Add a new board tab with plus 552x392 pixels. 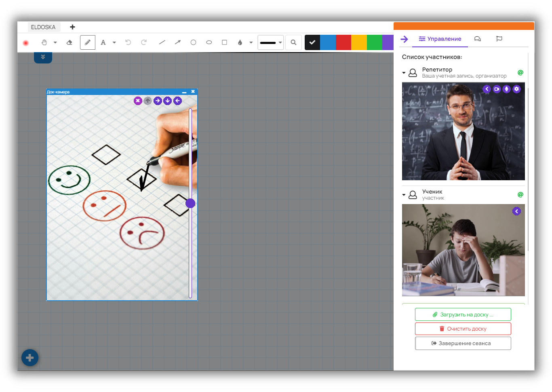point(72,27)
